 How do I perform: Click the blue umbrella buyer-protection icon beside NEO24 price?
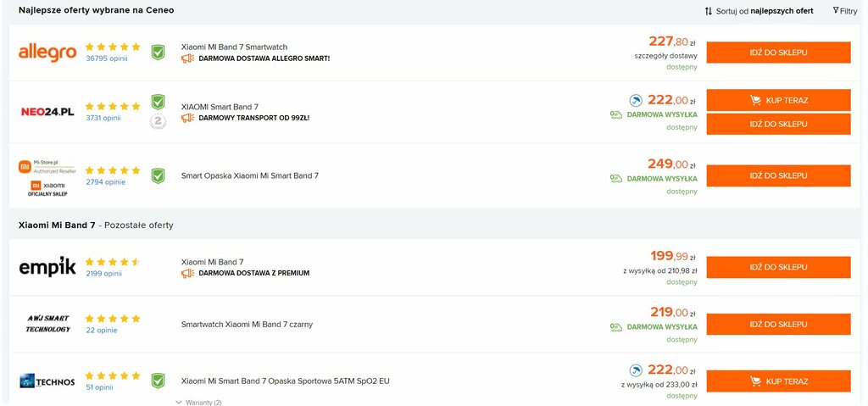click(636, 101)
